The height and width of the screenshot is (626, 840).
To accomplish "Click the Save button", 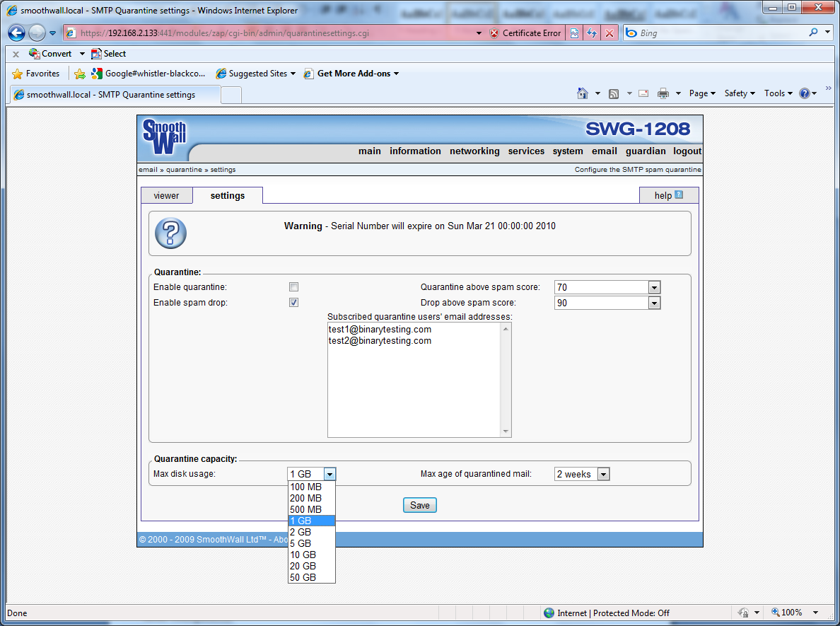I will [419, 506].
